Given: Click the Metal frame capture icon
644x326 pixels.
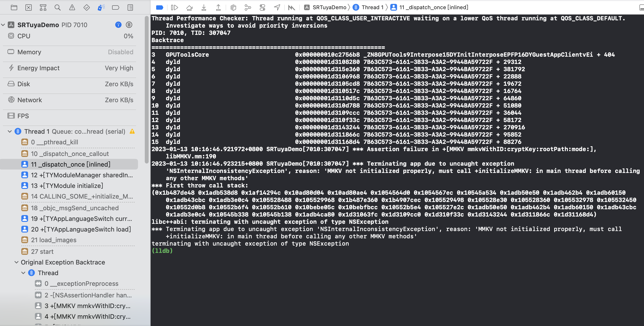Looking at the screenshot, I should pyautogui.click(x=291, y=8).
